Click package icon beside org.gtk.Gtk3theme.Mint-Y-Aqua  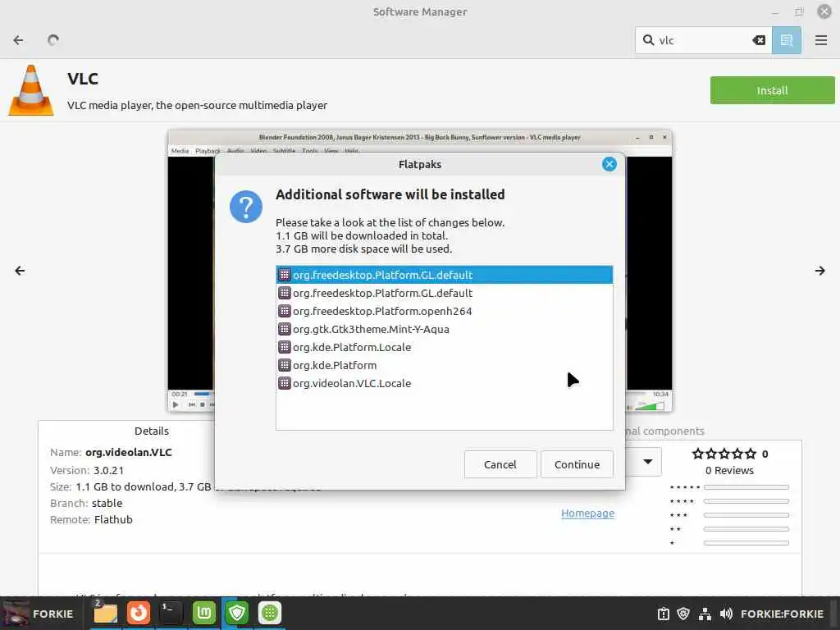pyautogui.click(x=285, y=329)
